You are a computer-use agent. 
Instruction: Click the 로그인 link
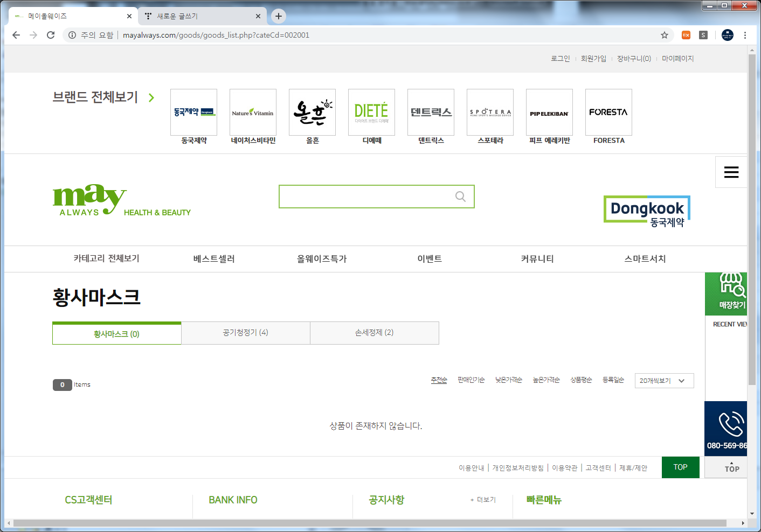(560, 58)
